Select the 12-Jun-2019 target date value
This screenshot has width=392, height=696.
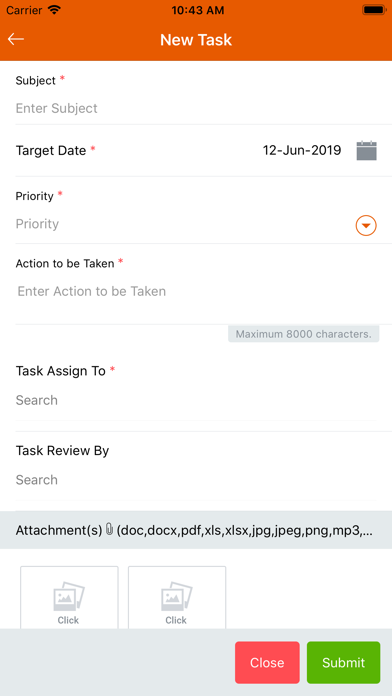tap(302, 150)
